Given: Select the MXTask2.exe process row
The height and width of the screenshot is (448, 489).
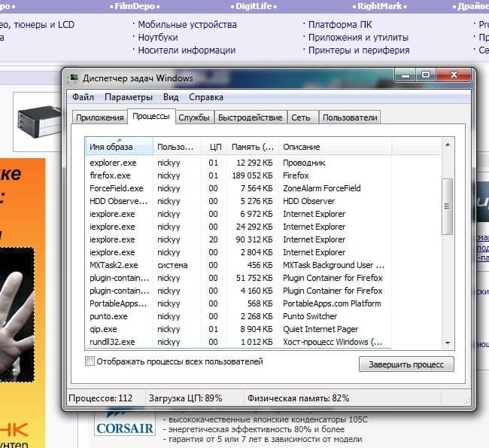Looking at the screenshot, I should coord(238,265).
